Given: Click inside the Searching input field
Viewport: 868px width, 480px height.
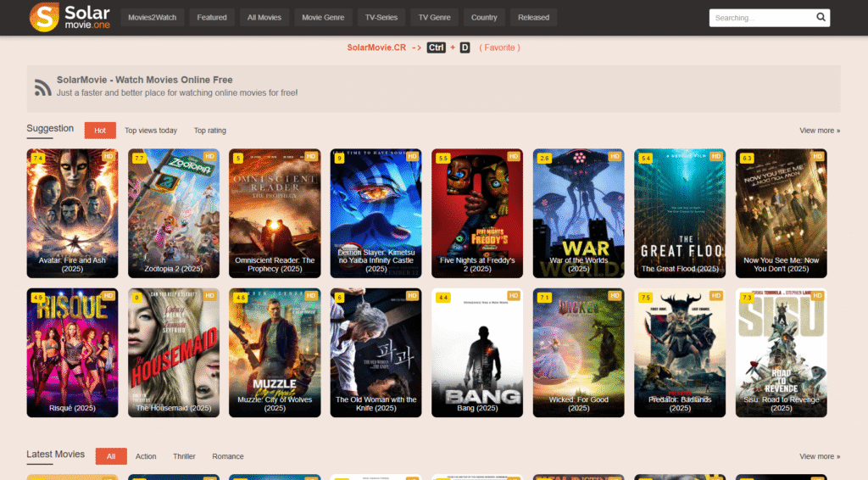Looking at the screenshot, I should [759, 17].
